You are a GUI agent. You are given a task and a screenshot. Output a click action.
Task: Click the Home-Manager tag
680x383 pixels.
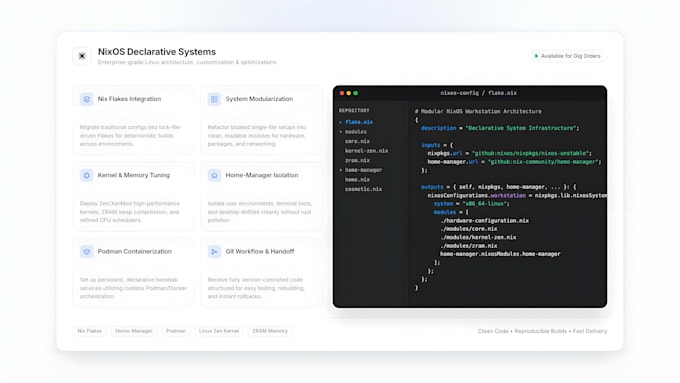[134, 331]
